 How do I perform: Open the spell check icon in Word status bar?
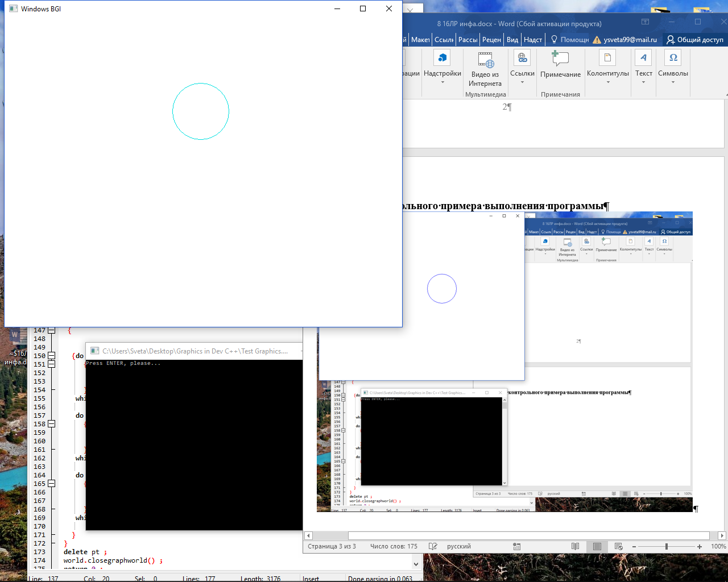tap(433, 546)
